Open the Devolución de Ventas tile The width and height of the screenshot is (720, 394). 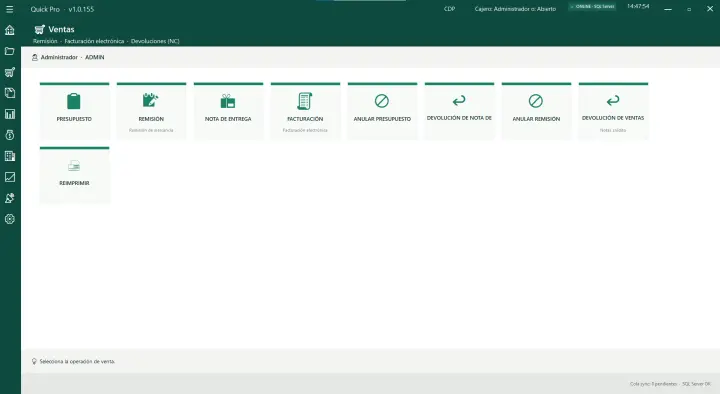click(613, 111)
